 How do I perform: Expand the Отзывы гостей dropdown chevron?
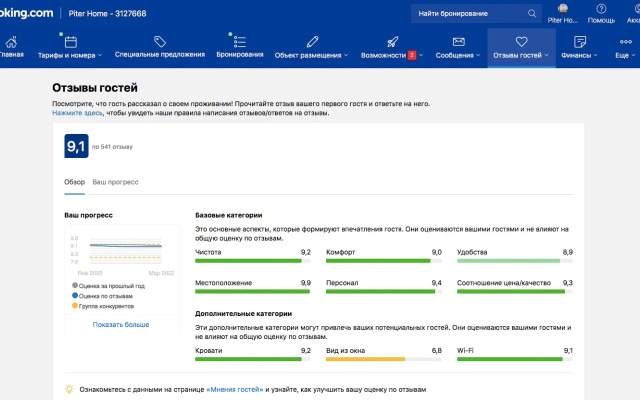click(547, 56)
